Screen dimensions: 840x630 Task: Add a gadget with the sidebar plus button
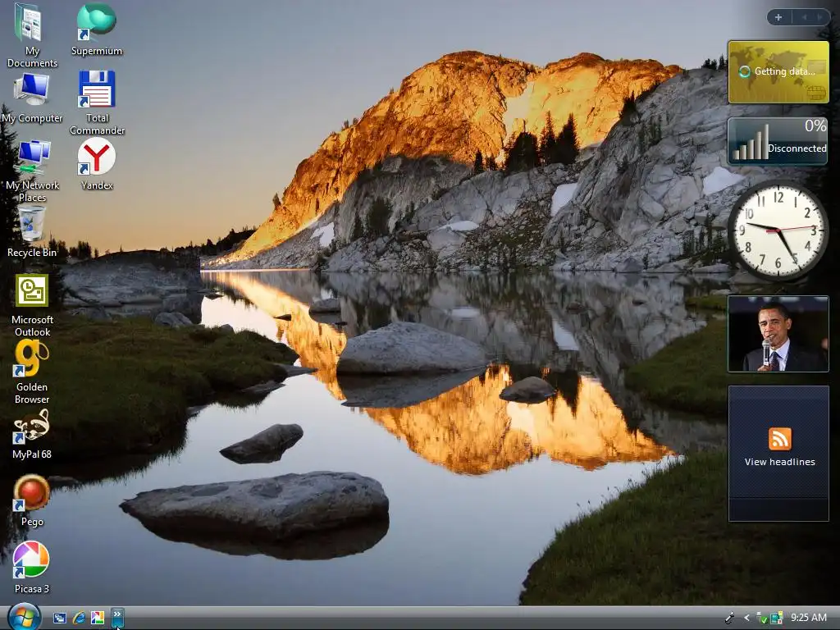(778, 17)
